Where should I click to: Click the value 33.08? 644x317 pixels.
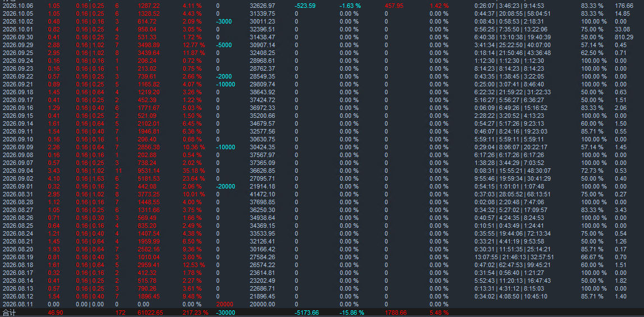[622, 29]
